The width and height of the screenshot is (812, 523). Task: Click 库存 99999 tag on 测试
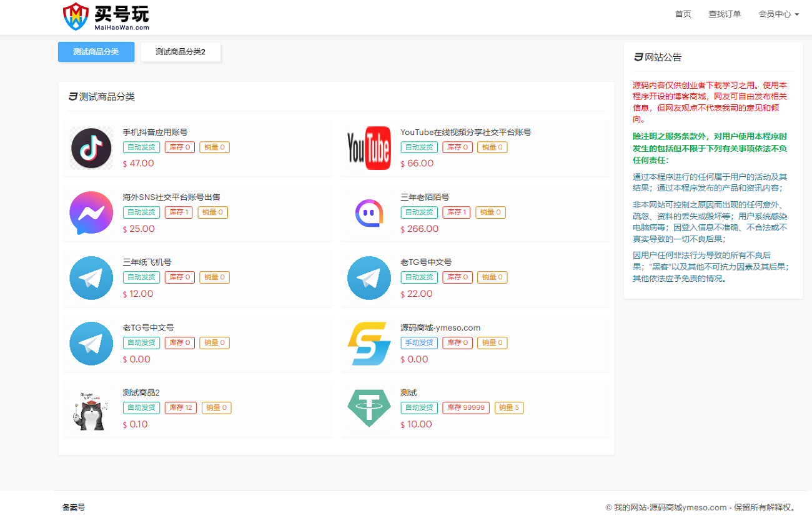pos(466,408)
